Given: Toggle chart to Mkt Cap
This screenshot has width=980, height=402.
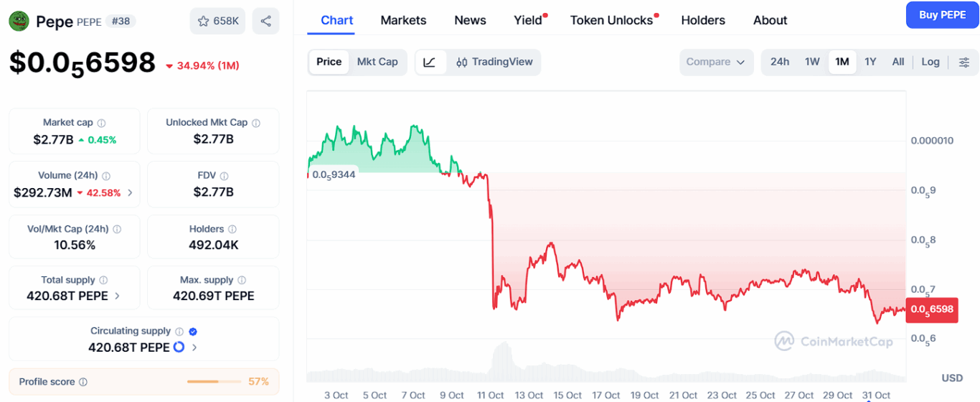Looking at the screenshot, I should click(x=377, y=62).
